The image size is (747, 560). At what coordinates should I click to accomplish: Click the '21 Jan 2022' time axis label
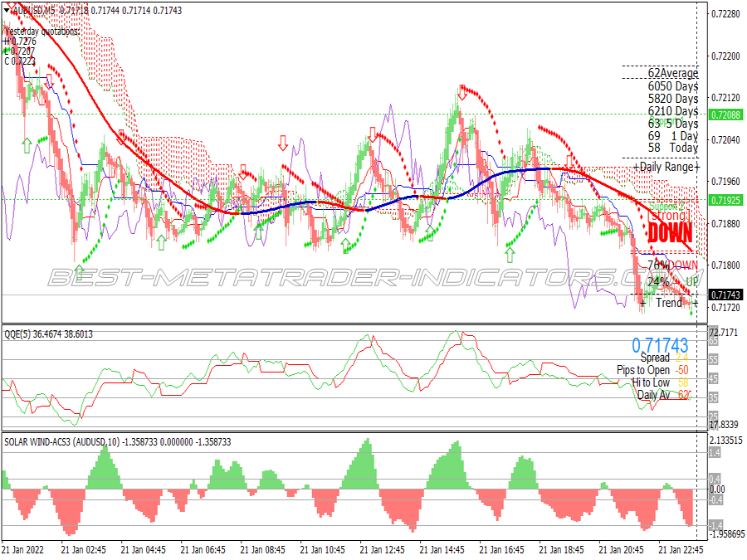click(x=23, y=549)
